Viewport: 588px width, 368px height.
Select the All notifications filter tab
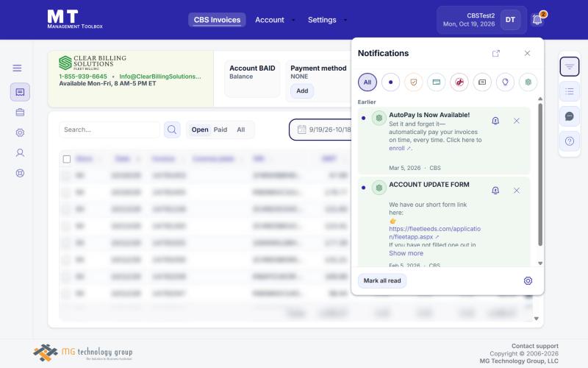point(367,82)
